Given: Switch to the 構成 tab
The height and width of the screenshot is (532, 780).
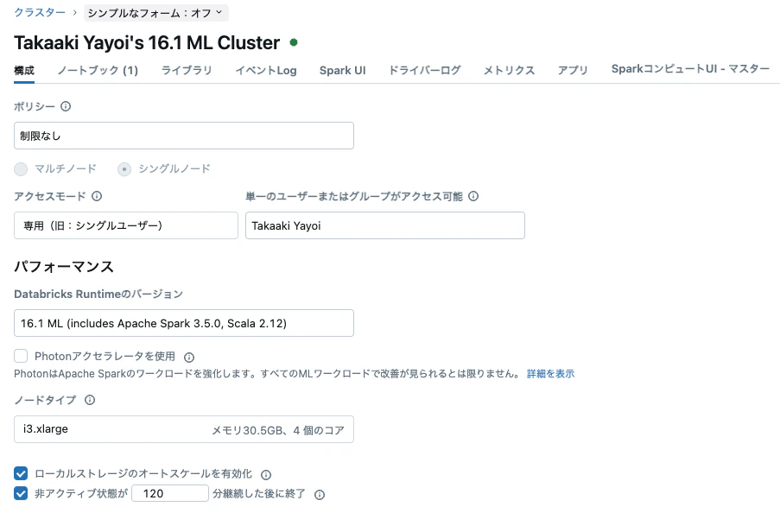Looking at the screenshot, I should (24, 71).
